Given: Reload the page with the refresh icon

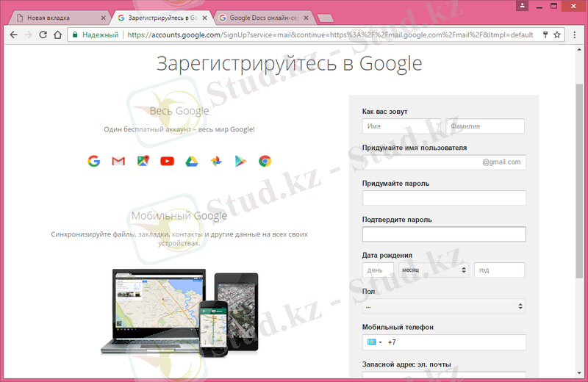Looking at the screenshot, I should tap(43, 35).
